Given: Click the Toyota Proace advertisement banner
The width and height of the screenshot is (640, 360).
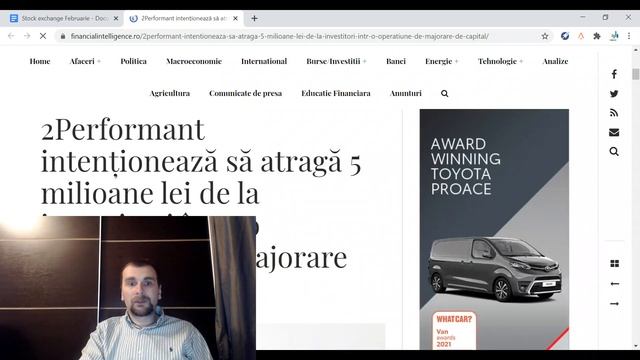Looking at the screenshot, I should [494, 229].
